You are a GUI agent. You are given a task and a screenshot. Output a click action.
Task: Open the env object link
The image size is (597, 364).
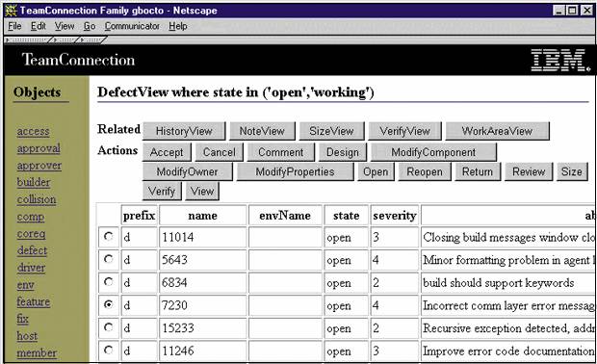tap(25, 285)
